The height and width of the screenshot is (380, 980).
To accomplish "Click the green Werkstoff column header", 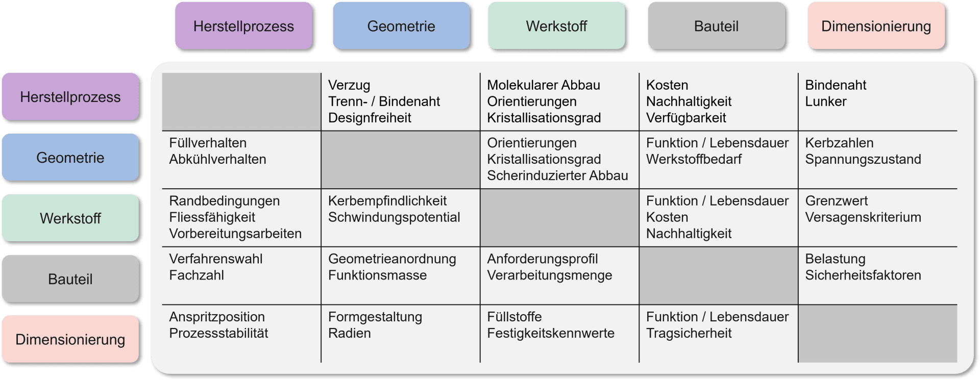I will pos(556,26).
